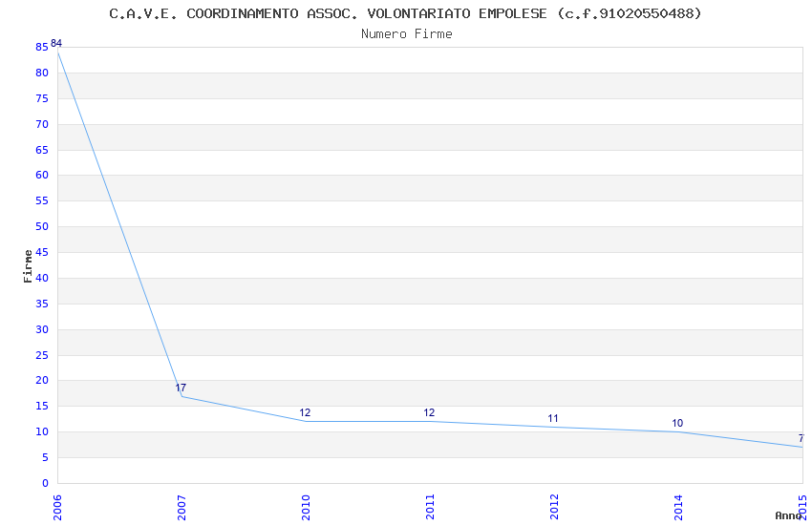
Task: Click the y-axis tick label 45
Action: coord(42,253)
